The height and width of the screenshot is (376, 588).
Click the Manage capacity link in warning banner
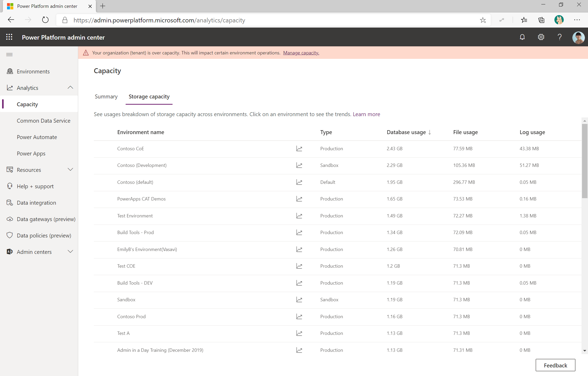[x=301, y=52]
